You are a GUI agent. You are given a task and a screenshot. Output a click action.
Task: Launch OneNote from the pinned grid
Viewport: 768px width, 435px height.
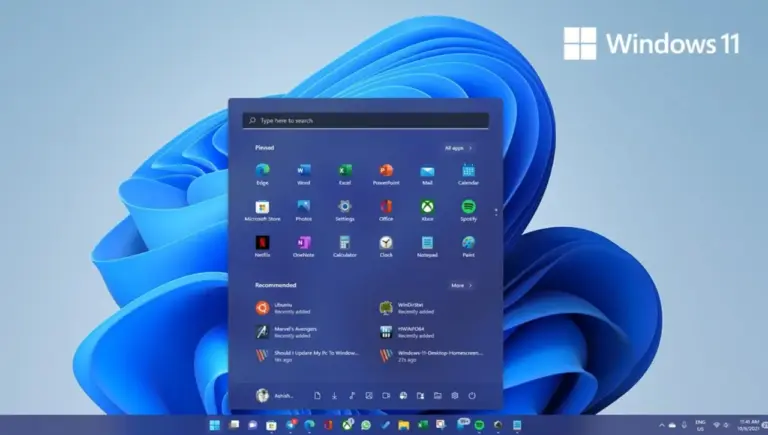[303, 243]
